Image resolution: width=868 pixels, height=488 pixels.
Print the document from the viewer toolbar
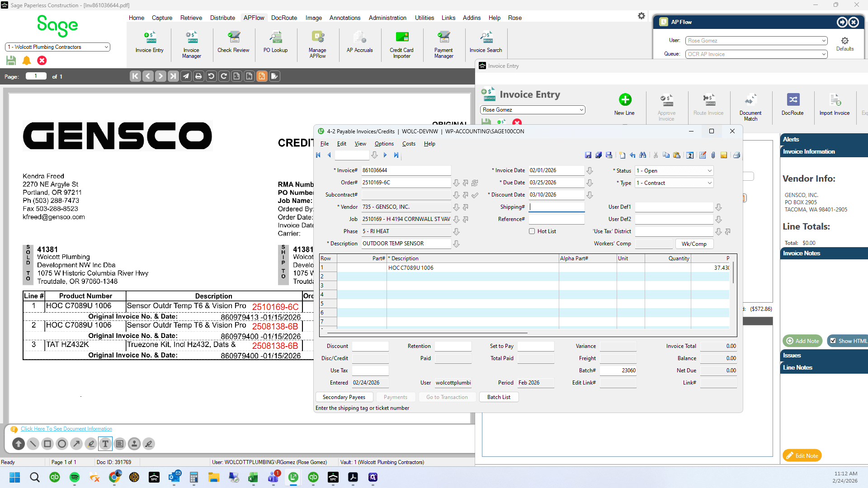click(198, 76)
